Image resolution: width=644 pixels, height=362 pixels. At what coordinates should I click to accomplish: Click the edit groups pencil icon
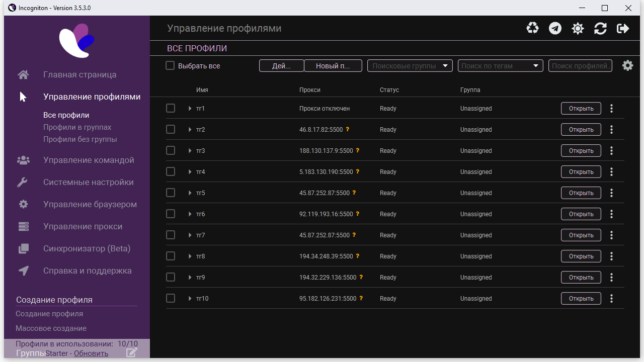click(x=132, y=352)
